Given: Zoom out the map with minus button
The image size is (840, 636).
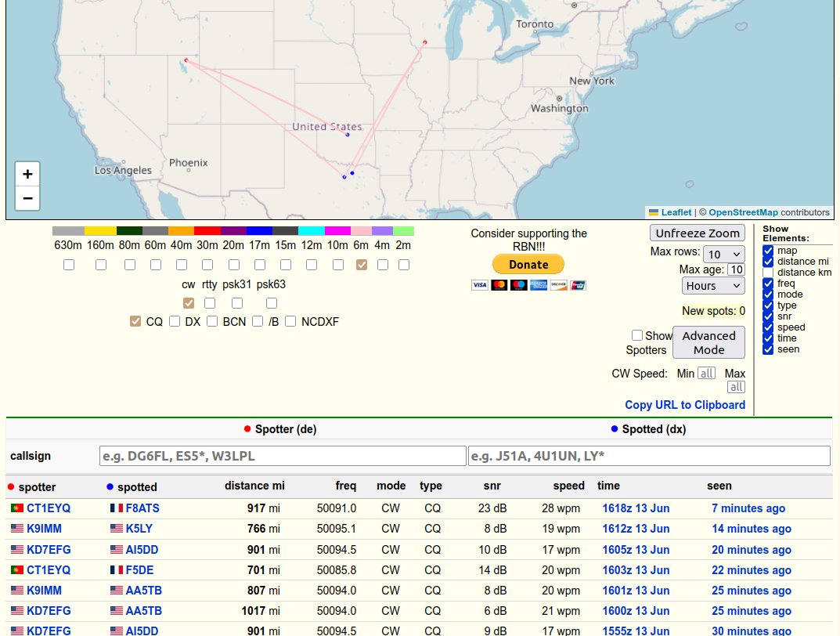Looking at the screenshot, I should pyautogui.click(x=28, y=198).
